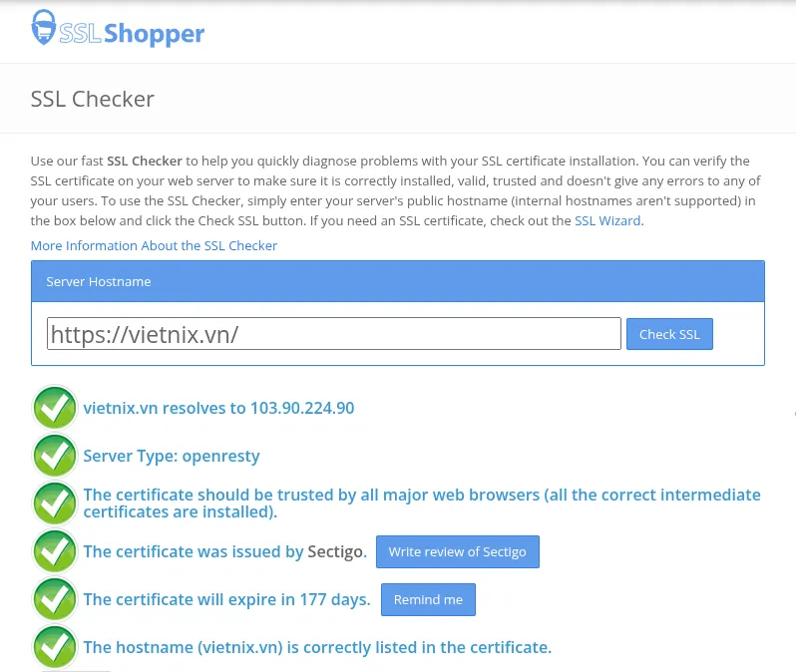Click the Sectigo issuer name
This screenshot has height=672, width=796.
coord(337,551)
